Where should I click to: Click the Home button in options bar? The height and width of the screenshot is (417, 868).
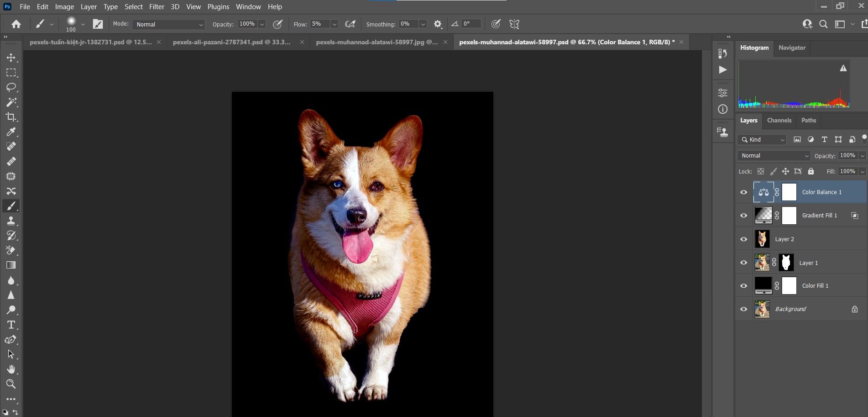[x=16, y=24]
